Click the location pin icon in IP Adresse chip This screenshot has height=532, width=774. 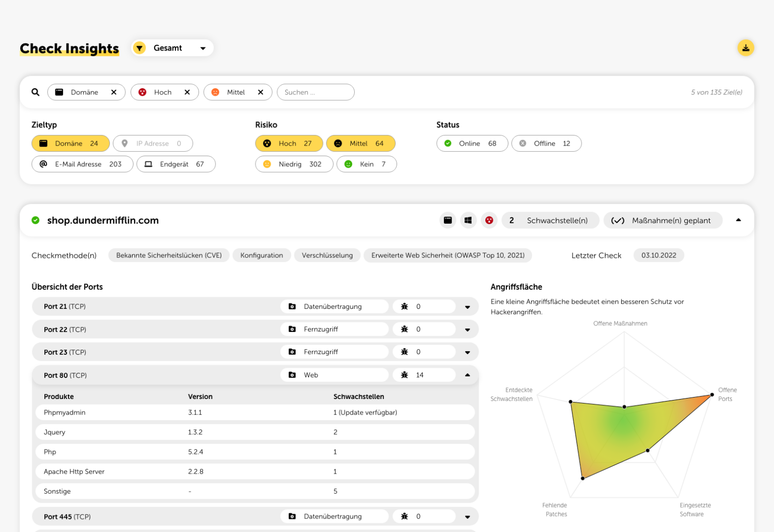click(x=124, y=144)
